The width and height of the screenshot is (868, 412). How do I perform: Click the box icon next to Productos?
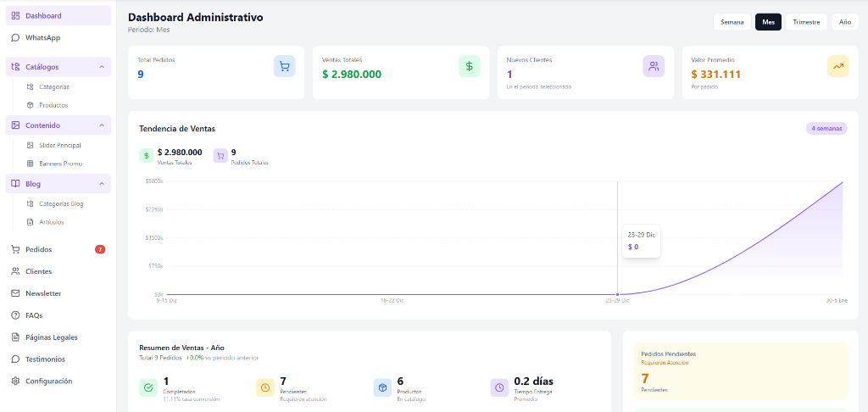tap(382, 387)
